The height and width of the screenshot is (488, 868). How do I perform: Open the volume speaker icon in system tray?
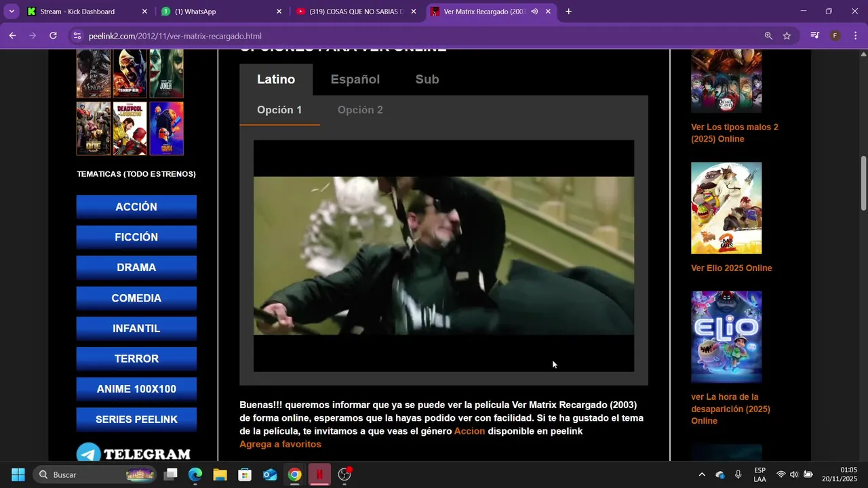click(794, 474)
